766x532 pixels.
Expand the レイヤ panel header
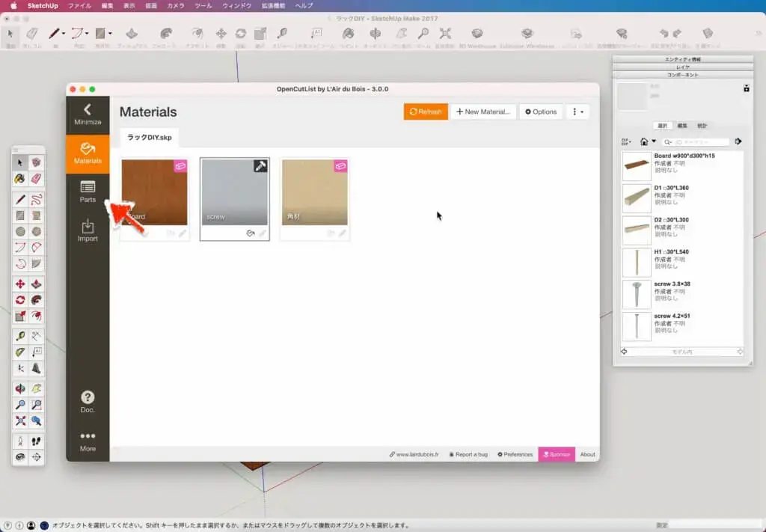click(682, 67)
